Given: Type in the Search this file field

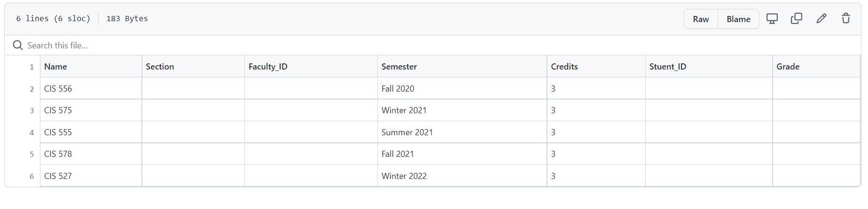Looking at the screenshot, I should tap(188, 46).
